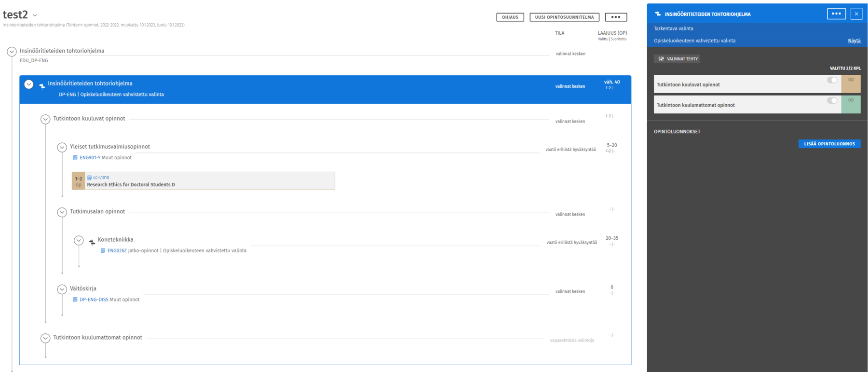
Task: Collapse the top Insinööritieteiden tohtoriohjelma EDU_DP-ENG node
Action: pyautogui.click(x=12, y=52)
